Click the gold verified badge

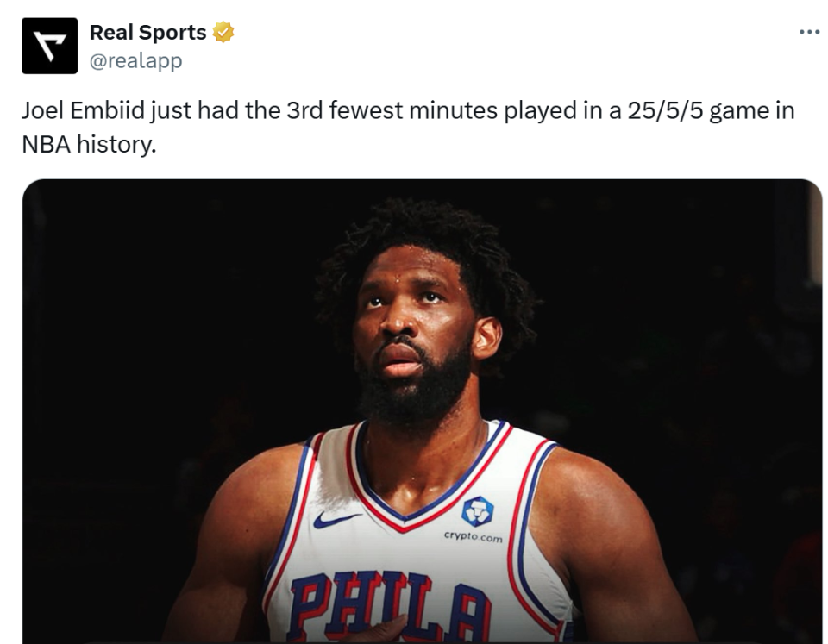click(223, 33)
